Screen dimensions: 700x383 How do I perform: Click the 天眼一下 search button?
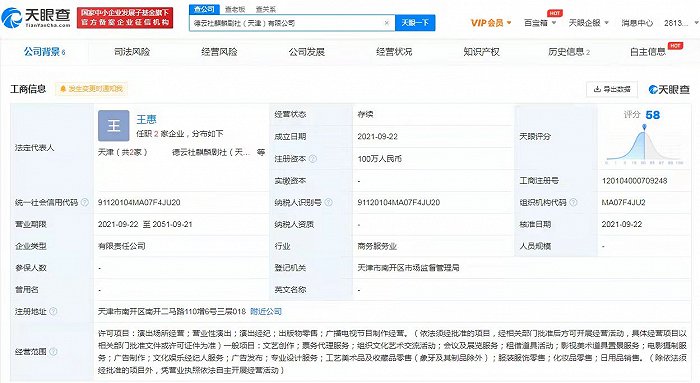click(x=415, y=23)
